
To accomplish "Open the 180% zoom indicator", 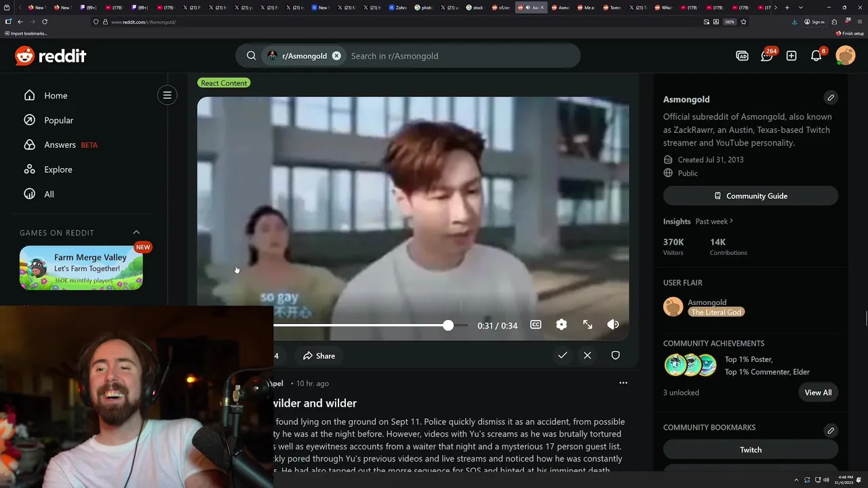I will pos(730,22).
